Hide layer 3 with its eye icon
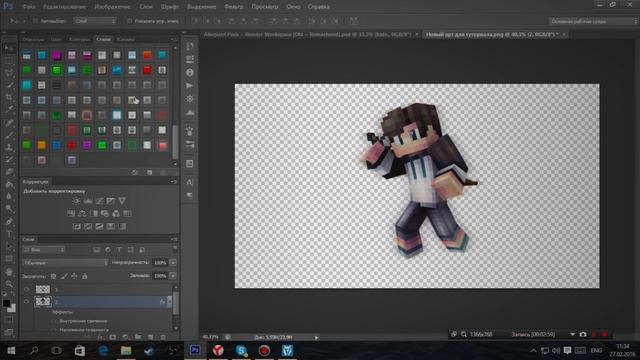Screen dimensions: 640x360 27,289
